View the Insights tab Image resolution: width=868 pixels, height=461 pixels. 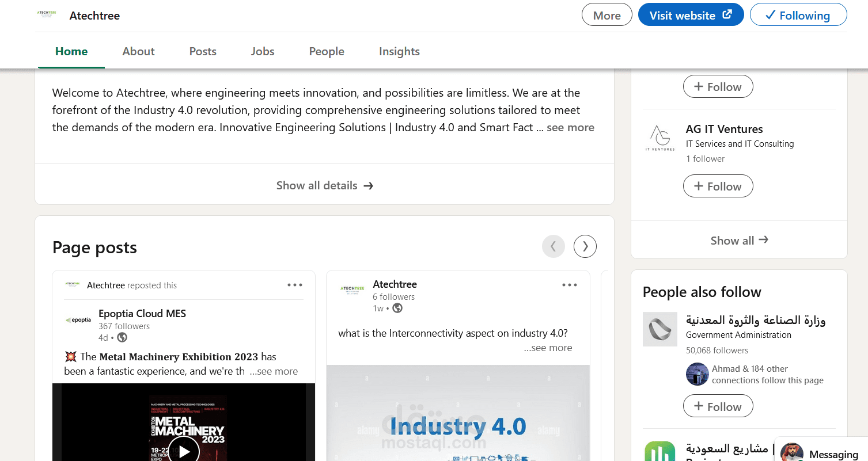pos(399,51)
